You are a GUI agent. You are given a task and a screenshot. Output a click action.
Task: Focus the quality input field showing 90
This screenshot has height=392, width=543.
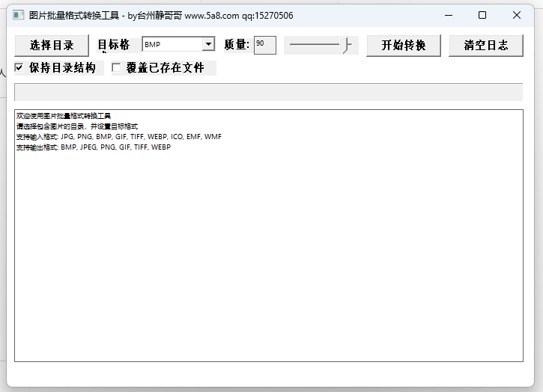tap(264, 45)
